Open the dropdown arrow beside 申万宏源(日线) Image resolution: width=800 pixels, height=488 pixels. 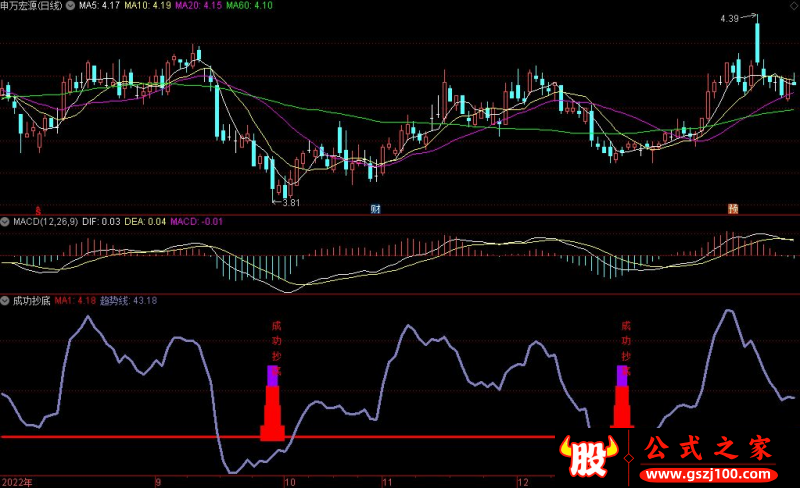[x=70, y=6]
